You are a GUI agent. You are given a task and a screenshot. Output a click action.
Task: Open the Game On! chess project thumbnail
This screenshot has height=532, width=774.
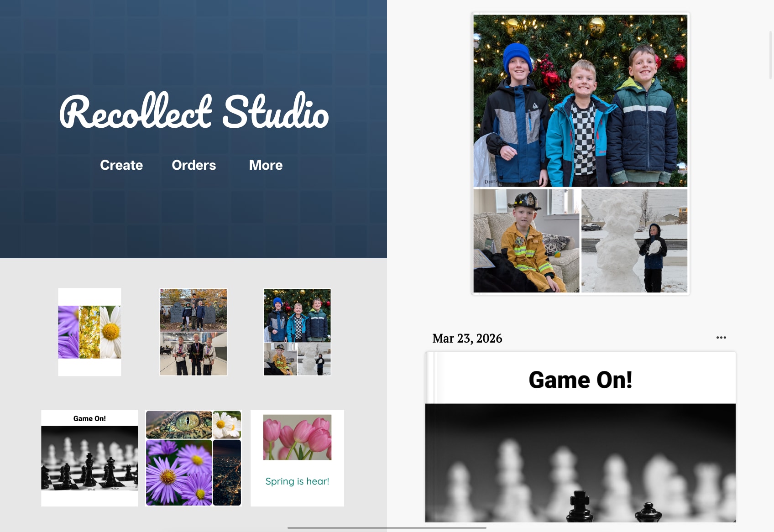pyautogui.click(x=89, y=458)
